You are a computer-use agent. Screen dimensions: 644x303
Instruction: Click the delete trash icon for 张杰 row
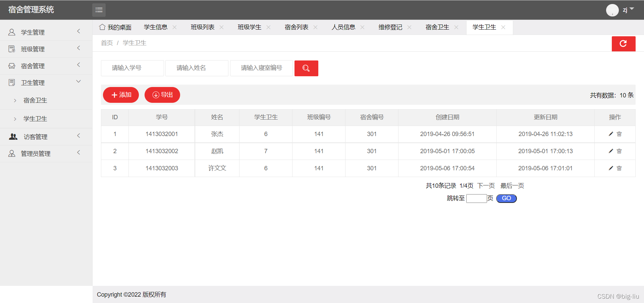619,134
